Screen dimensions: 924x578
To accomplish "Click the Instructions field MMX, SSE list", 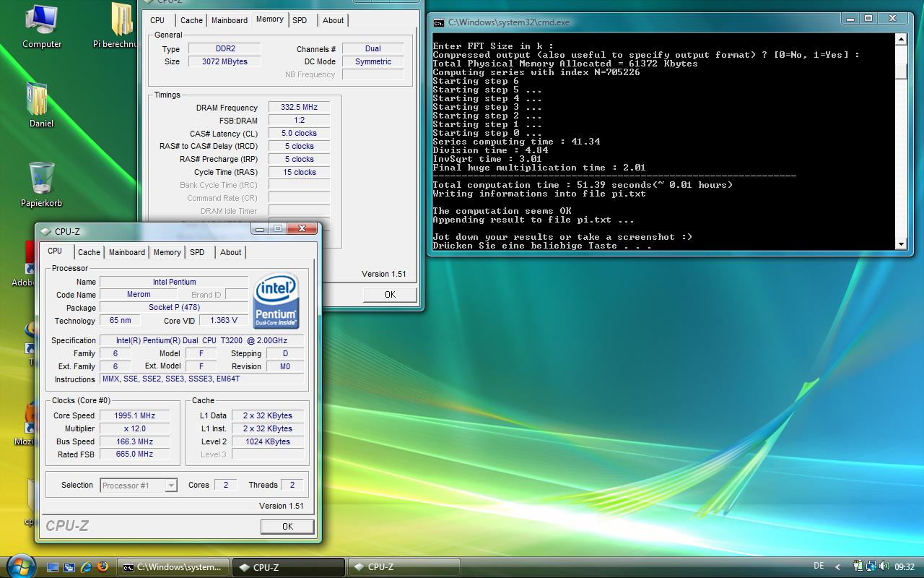I will [x=202, y=379].
